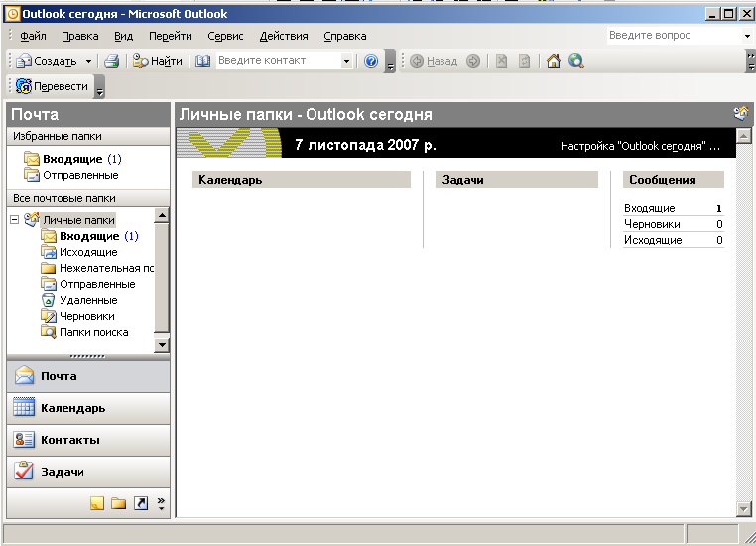Viewport: 756px width, 546px height.
Task: Click the Перевести translate button
Action: click(x=52, y=86)
